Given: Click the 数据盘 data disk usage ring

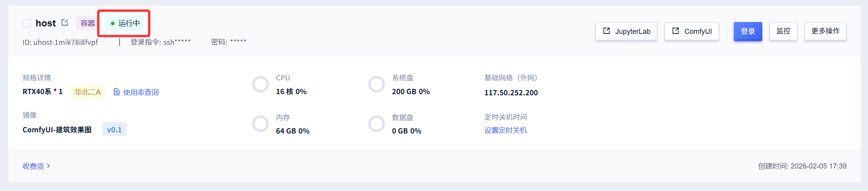Looking at the screenshot, I should click(377, 124).
